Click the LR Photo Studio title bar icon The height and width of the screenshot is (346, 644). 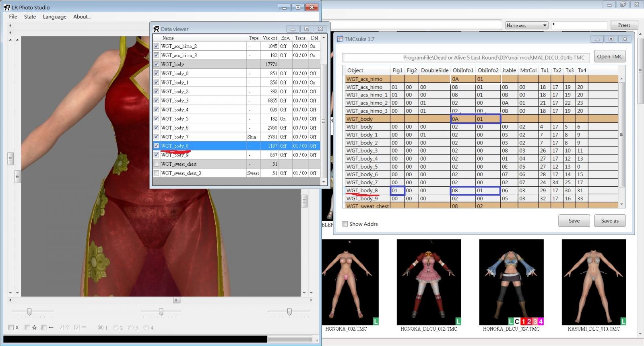(7, 7)
